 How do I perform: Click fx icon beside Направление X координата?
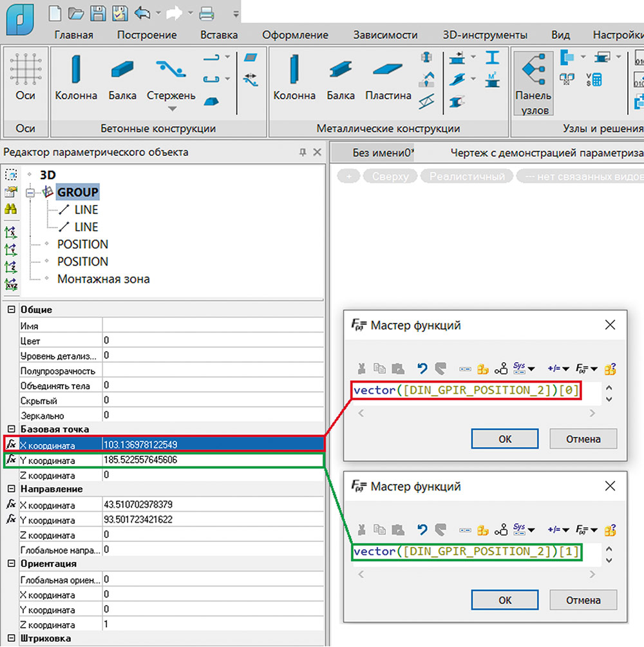pos(11,504)
